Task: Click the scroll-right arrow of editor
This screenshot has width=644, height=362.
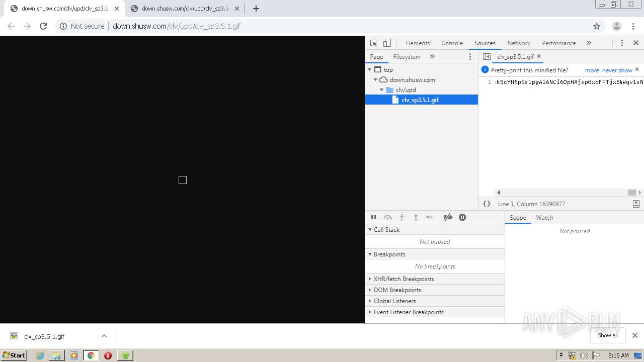Action: [640, 193]
